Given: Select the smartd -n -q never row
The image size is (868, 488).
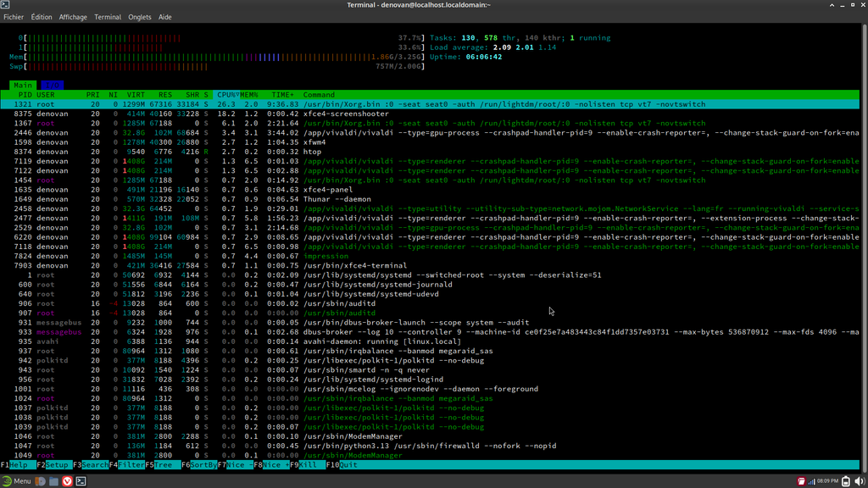Looking at the screenshot, I should coord(430,370).
